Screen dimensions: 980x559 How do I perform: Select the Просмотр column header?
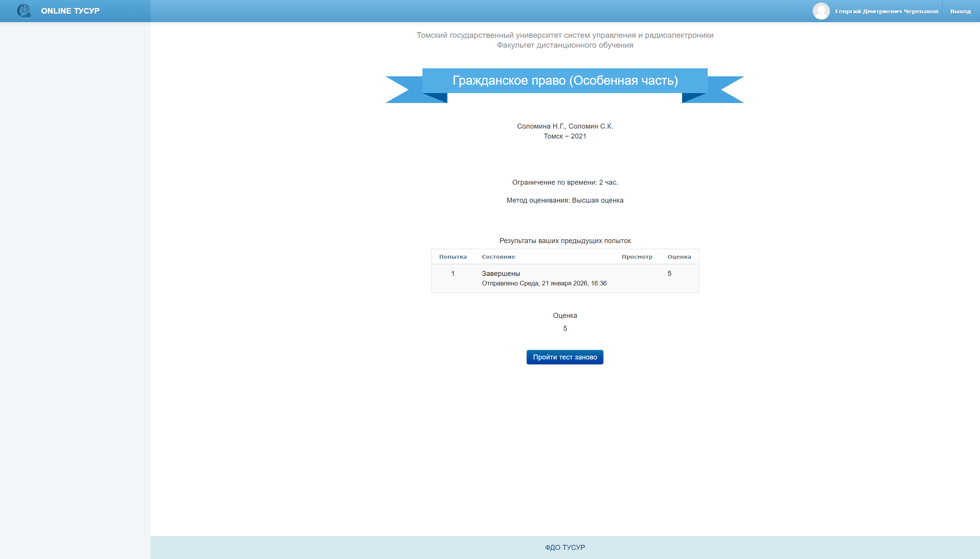[x=637, y=257]
